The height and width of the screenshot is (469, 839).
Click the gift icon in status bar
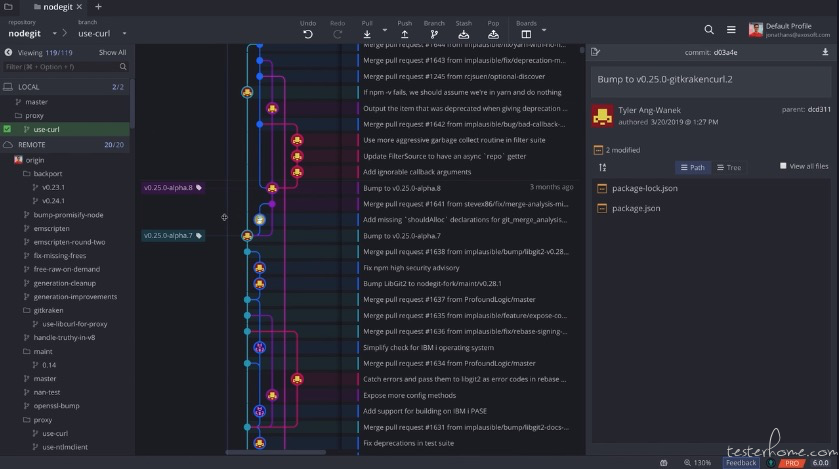pos(663,463)
